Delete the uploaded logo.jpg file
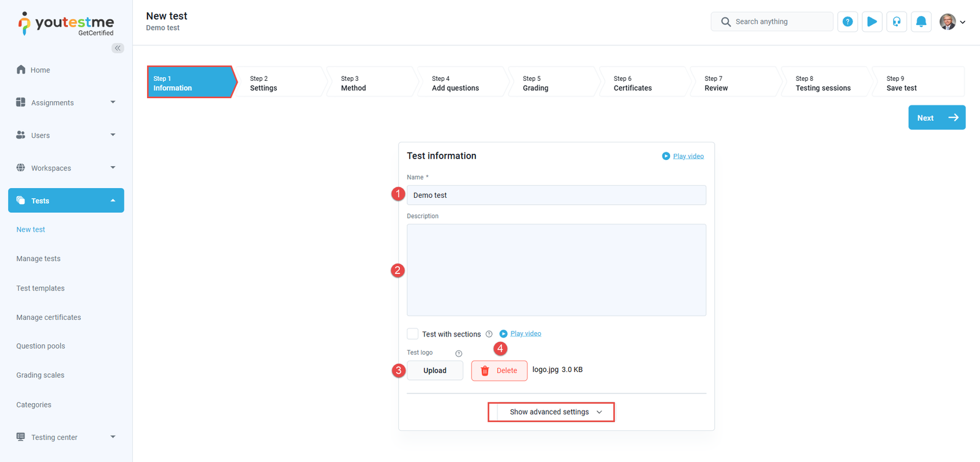The width and height of the screenshot is (980, 462). 499,371
